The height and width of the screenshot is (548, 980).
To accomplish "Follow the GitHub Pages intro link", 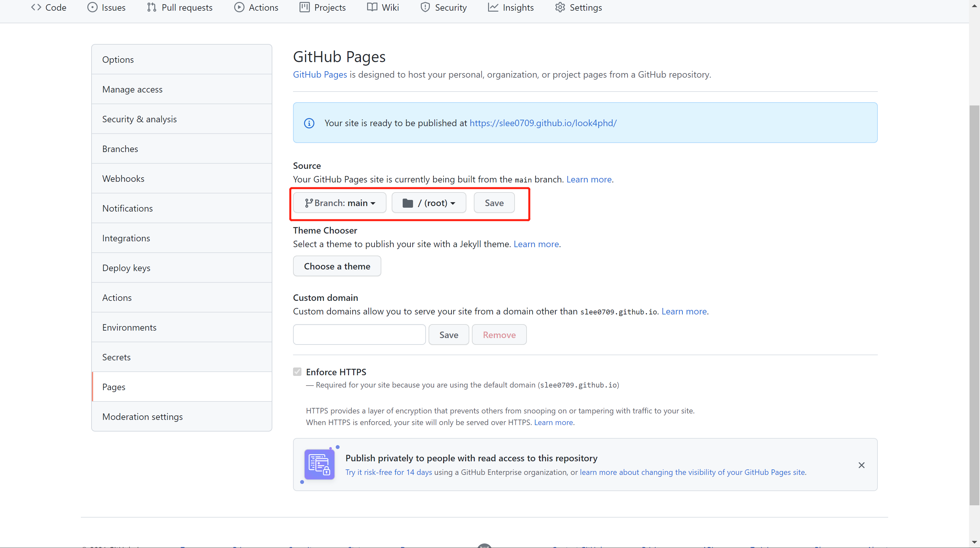I will tap(320, 75).
